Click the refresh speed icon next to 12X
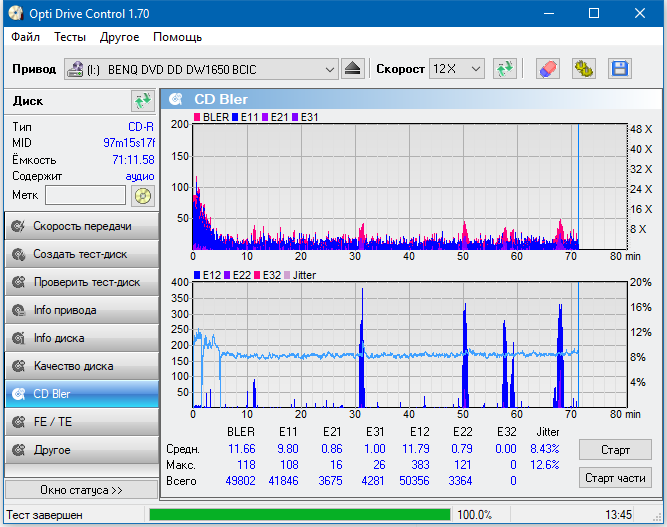 point(505,69)
